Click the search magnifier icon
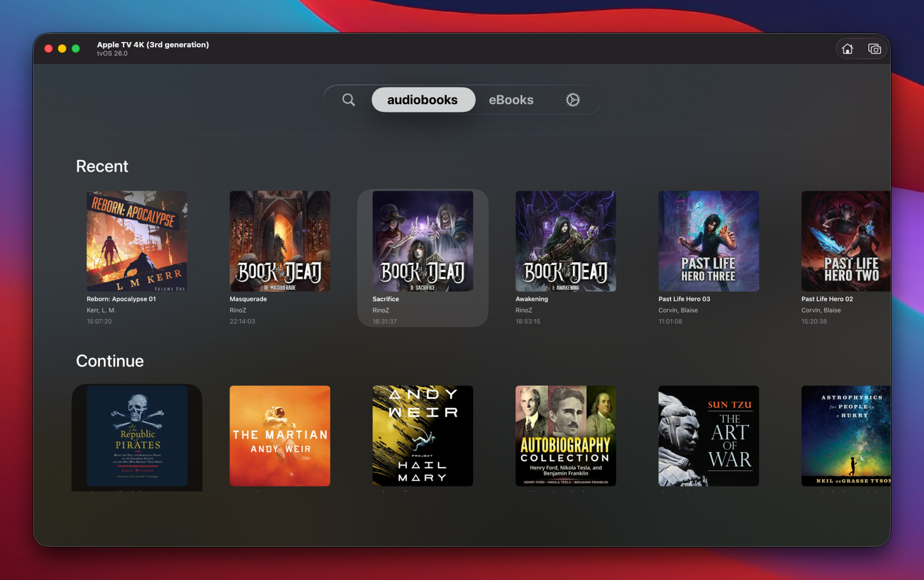 pyautogui.click(x=348, y=100)
